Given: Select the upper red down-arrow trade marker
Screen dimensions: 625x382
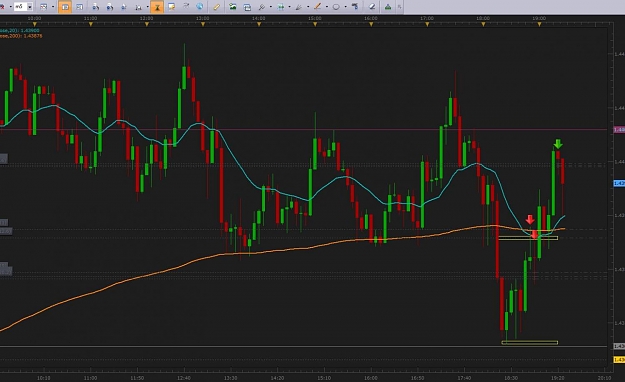Looking at the screenshot, I should click(x=530, y=220).
